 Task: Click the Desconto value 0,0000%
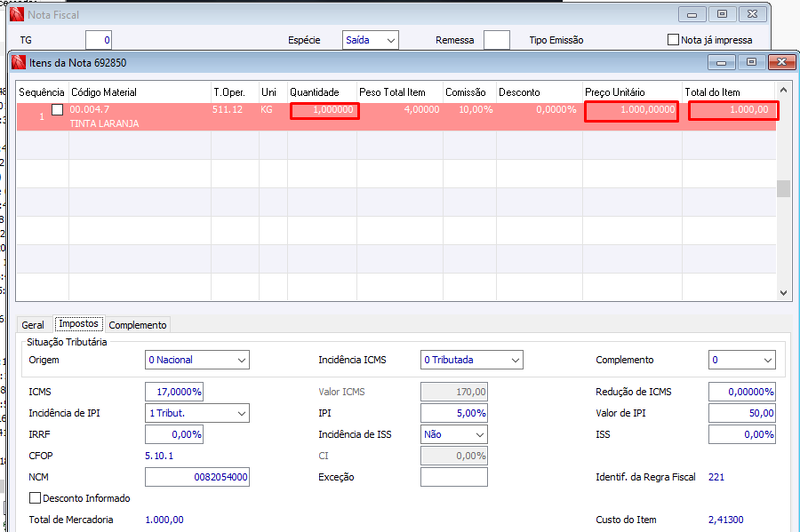click(x=556, y=109)
